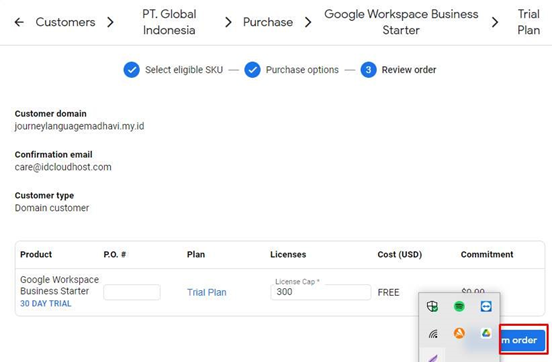Image resolution: width=552 pixels, height=362 pixels.
Task: Click the FREE cost value
Action: (x=388, y=292)
